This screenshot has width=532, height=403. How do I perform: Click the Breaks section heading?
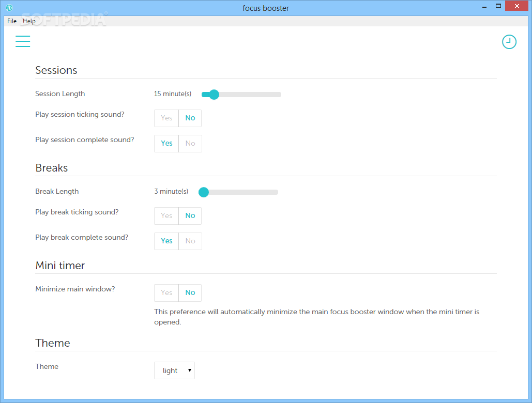point(52,168)
